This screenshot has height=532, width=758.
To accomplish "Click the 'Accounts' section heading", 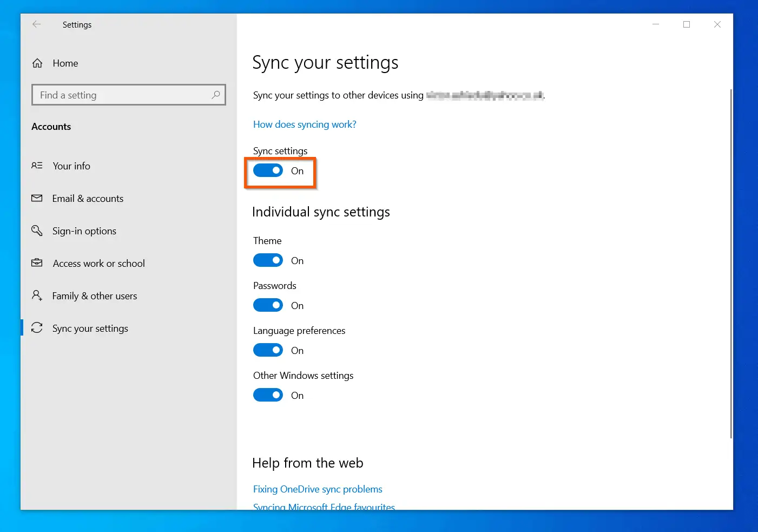I will click(51, 127).
